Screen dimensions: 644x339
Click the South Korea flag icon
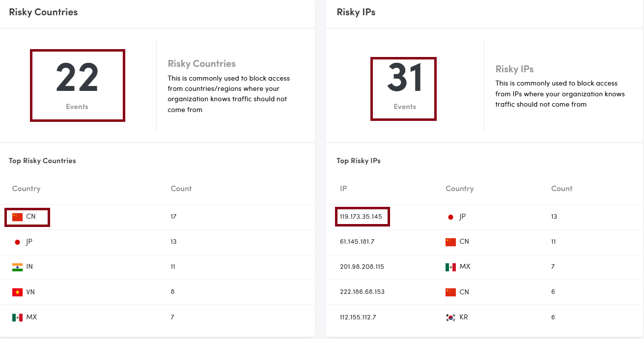click(x=451, y=317)
